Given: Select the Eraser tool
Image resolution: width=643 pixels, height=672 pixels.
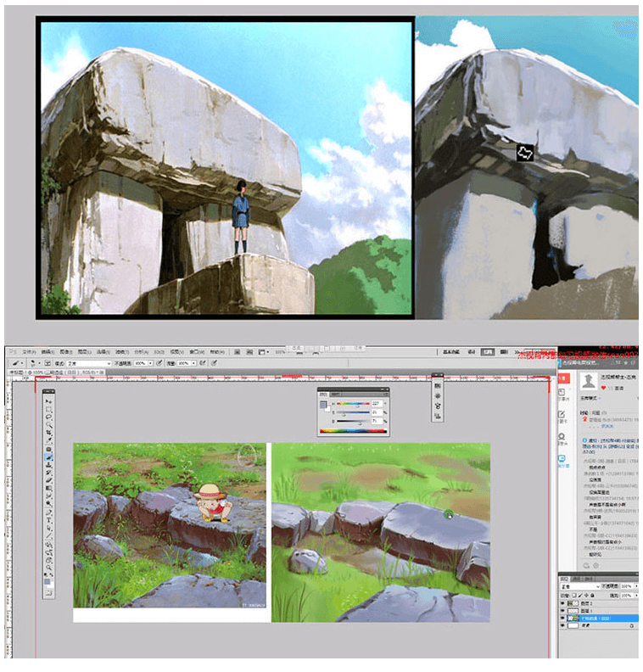Looking at the screenshot, I should click(49, 480).
